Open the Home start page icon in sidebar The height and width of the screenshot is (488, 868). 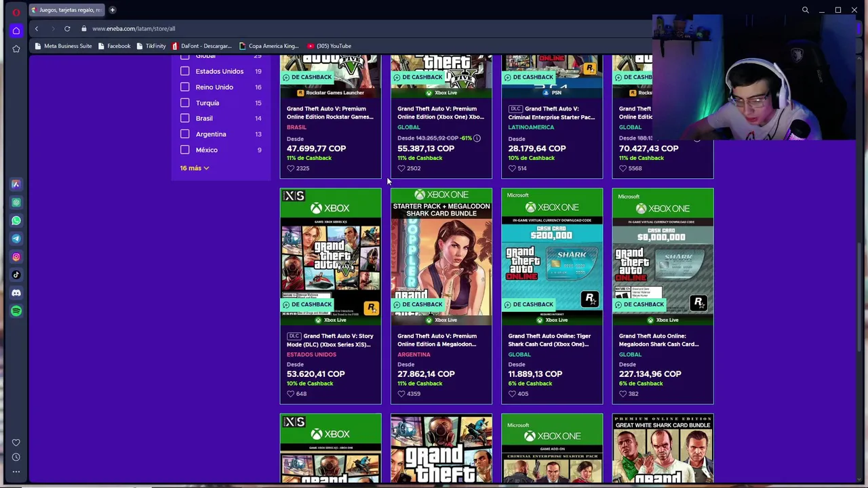coord(16,30)
